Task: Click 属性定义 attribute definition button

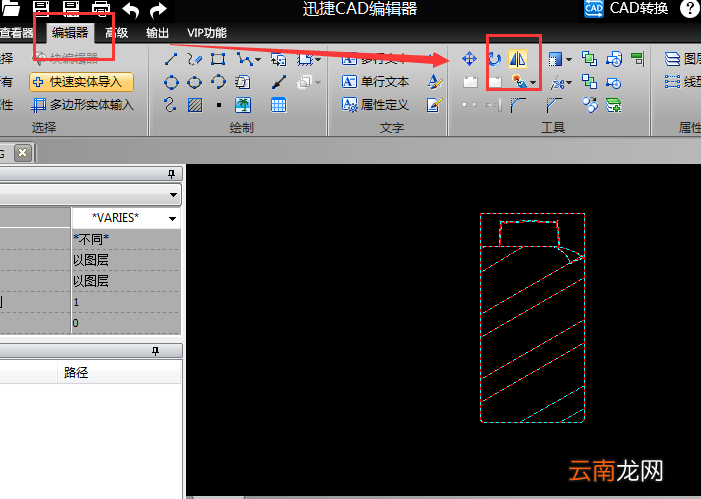Action: [376, 105]
